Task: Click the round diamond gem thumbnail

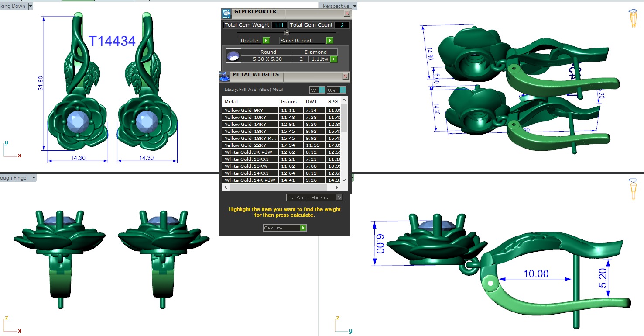Action: 233,56
